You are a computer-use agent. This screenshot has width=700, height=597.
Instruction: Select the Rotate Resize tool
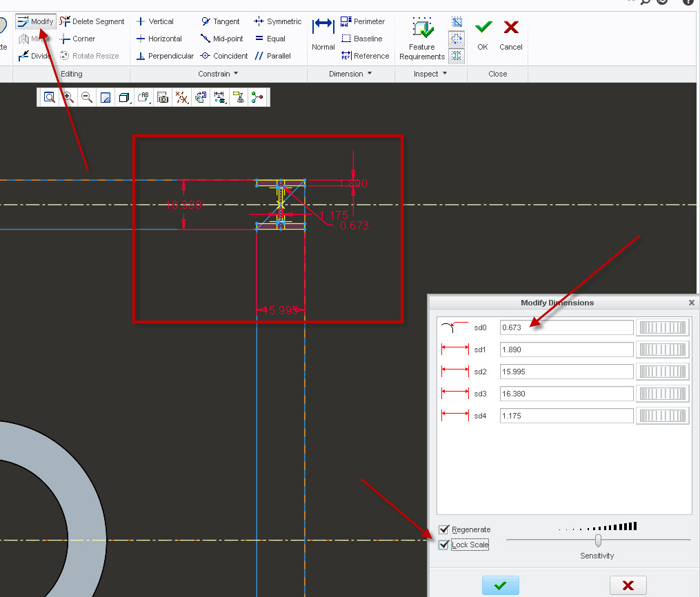pos(89,56)
